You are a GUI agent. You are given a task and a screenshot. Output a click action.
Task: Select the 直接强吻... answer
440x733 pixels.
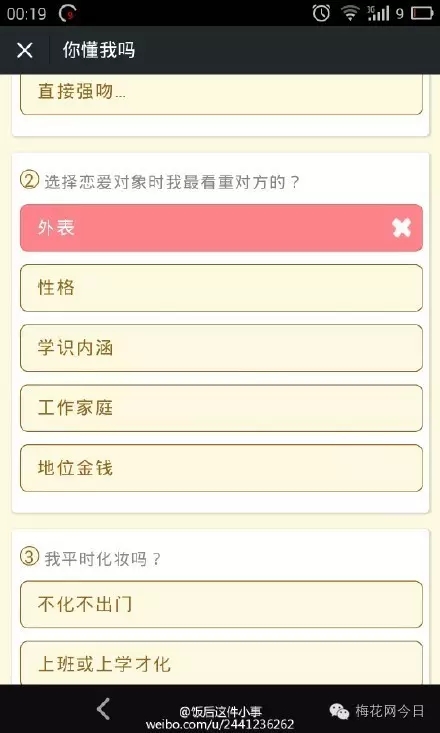click(221, 94)
